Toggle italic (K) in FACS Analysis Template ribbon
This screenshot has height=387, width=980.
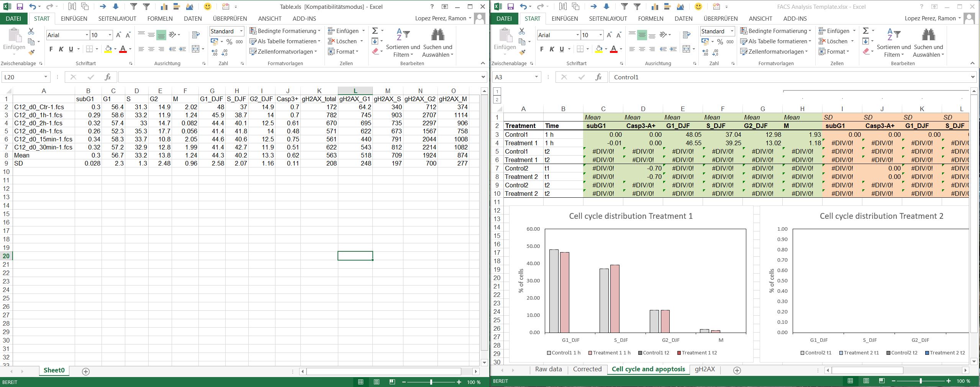552,49
